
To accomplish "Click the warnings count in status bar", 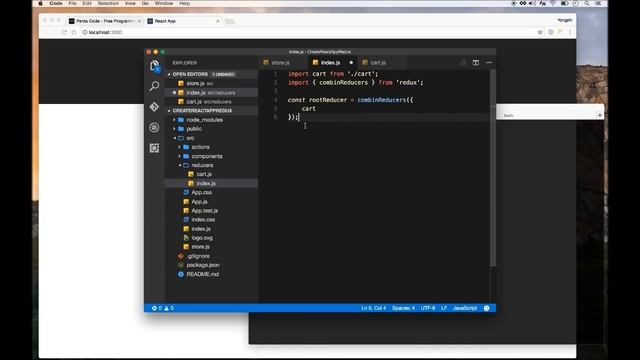I will pos(169,308).
